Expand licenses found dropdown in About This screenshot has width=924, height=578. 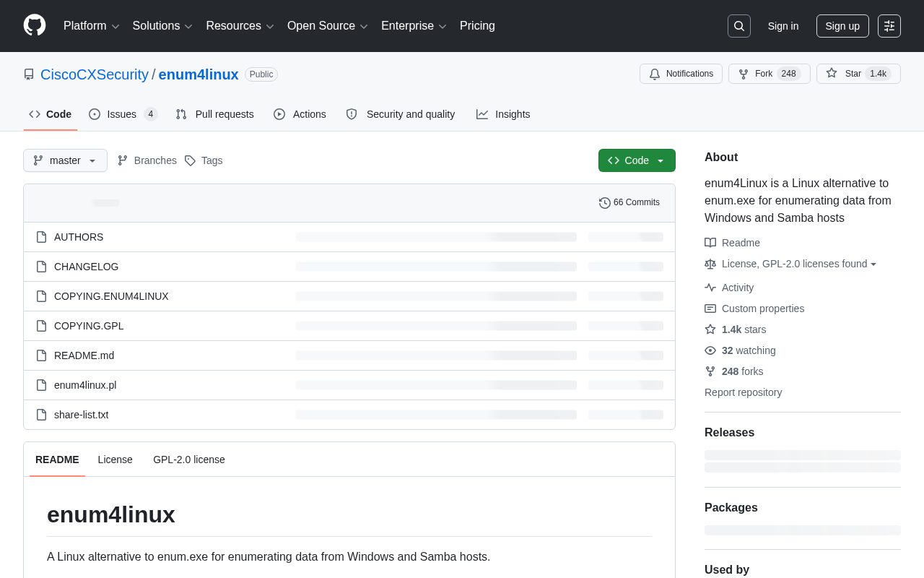[799, 264]
